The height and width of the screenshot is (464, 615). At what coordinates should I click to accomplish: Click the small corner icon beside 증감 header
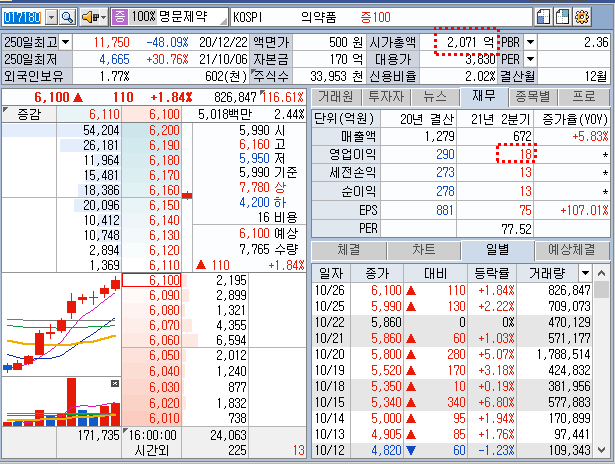tap(5, 110)
